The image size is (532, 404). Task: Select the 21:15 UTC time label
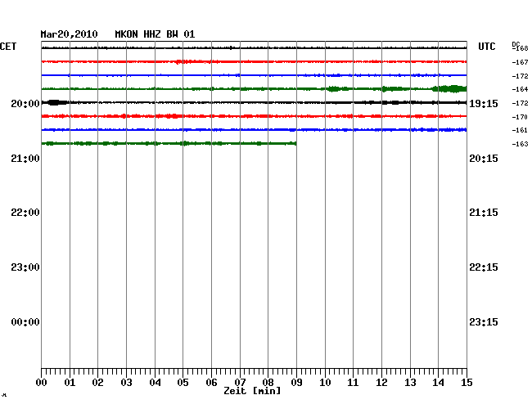[x=484, y=213]
